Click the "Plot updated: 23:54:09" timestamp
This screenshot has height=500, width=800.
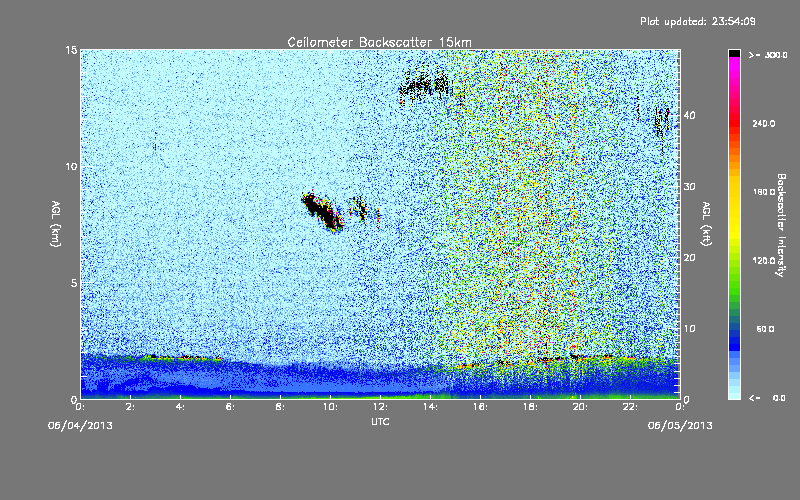697,21
